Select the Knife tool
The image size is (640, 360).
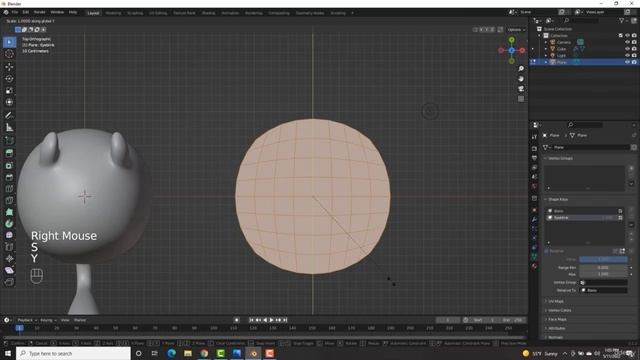tap(9, 200)
